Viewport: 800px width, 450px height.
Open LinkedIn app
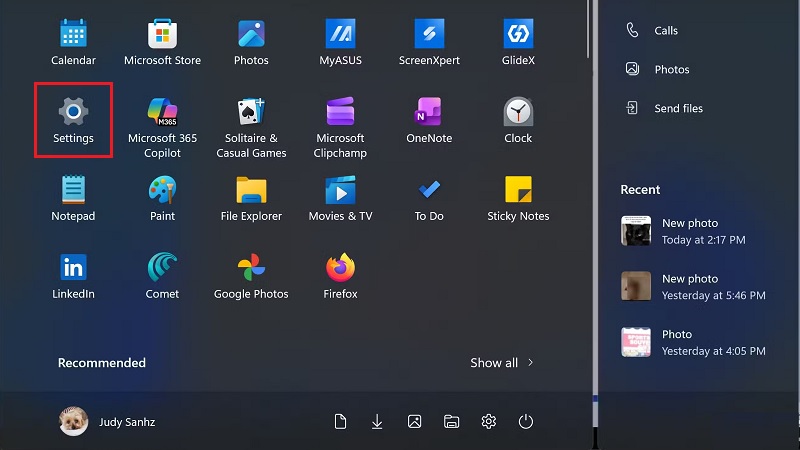[x=73, y=276]
